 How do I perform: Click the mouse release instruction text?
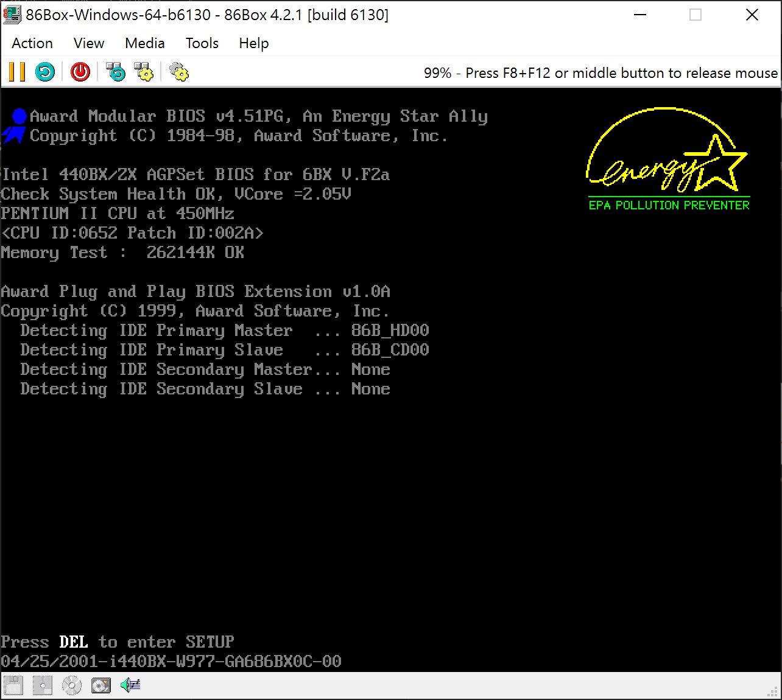[x=621, y=72]
